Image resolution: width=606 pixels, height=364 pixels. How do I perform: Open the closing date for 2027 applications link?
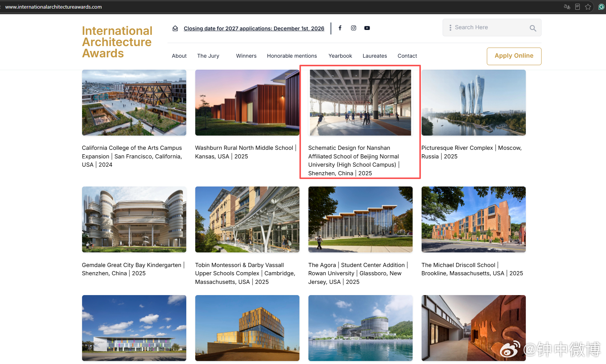pos(254,28)
